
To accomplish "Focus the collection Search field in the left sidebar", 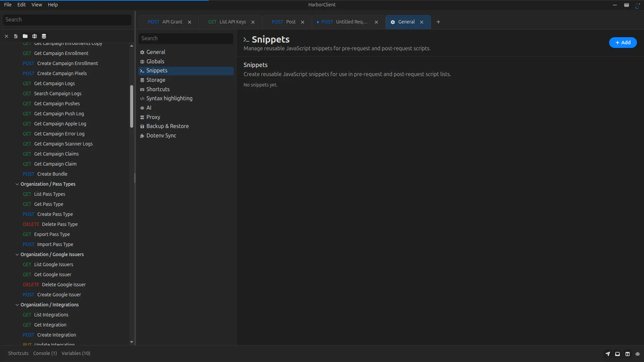I will (67, 20).
